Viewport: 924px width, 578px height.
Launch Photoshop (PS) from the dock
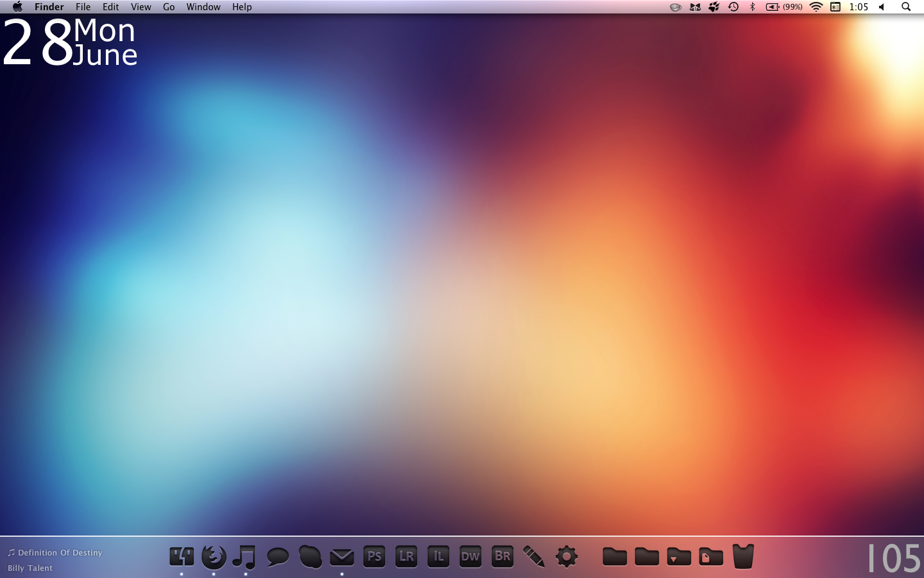(x=374, y=556)
